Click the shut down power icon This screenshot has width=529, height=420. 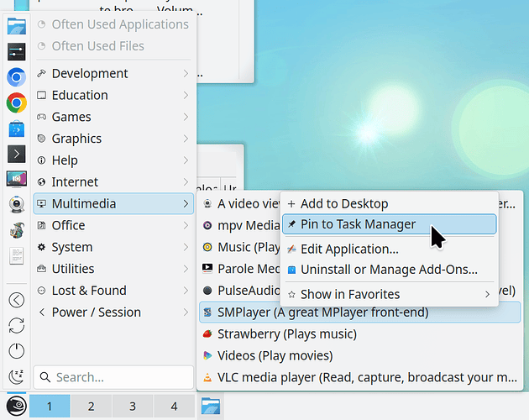(x=16, y=351)
